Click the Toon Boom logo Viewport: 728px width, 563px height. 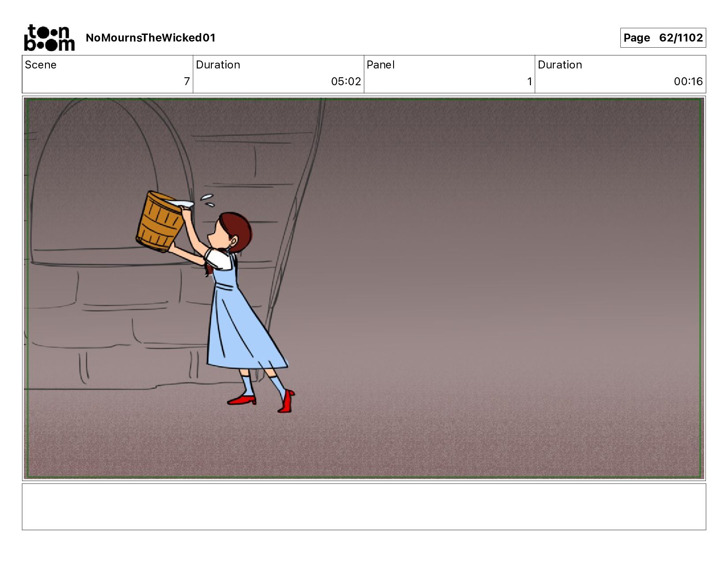pos(49,38)
